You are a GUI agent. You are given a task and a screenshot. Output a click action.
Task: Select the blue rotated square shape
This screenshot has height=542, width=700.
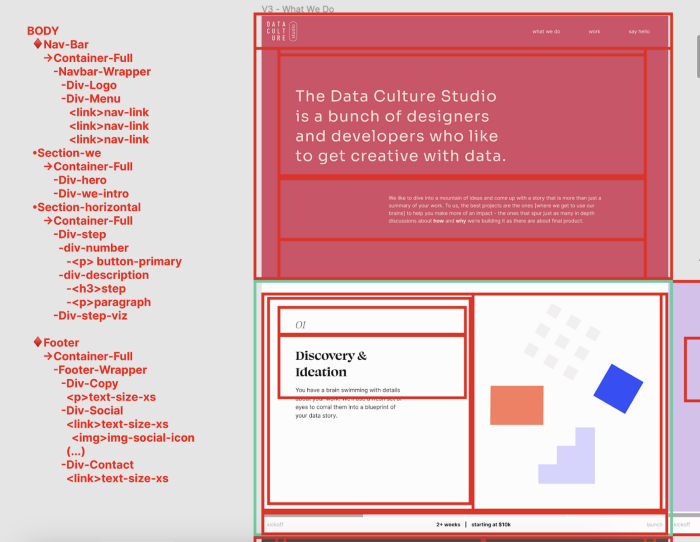point(618,388)
